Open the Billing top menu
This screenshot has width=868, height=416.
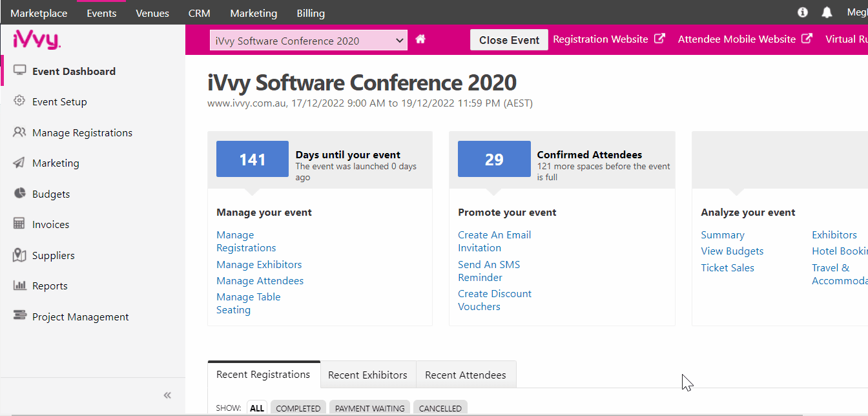pos(311,13)
